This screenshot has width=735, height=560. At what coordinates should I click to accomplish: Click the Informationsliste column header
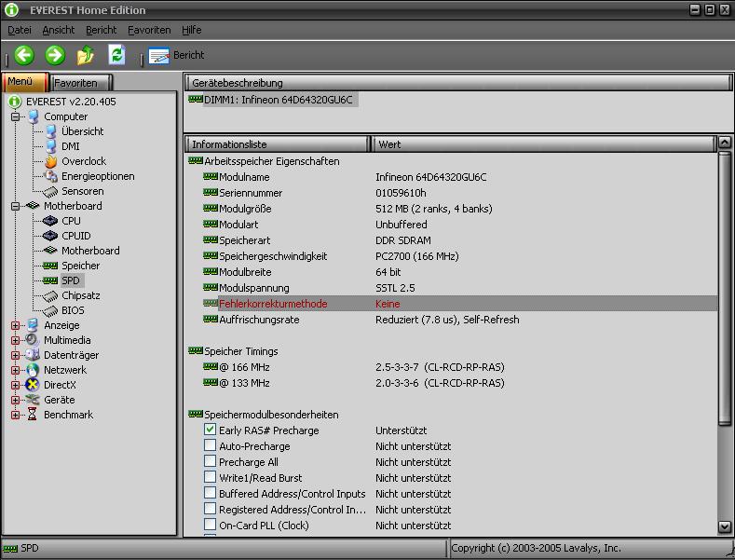coord(277,144)
